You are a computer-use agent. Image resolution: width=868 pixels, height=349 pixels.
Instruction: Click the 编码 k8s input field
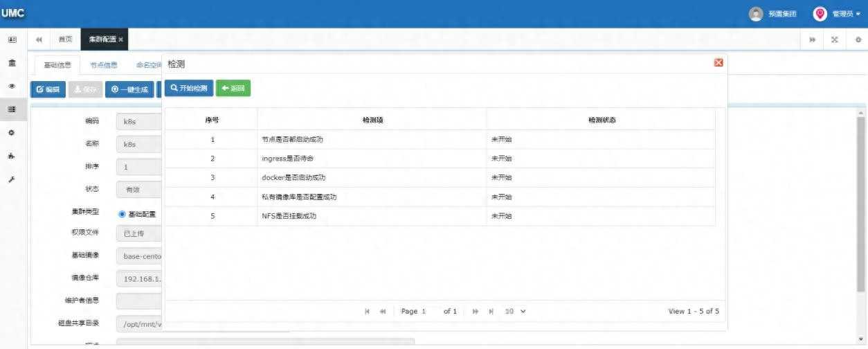tap(140, 121)
